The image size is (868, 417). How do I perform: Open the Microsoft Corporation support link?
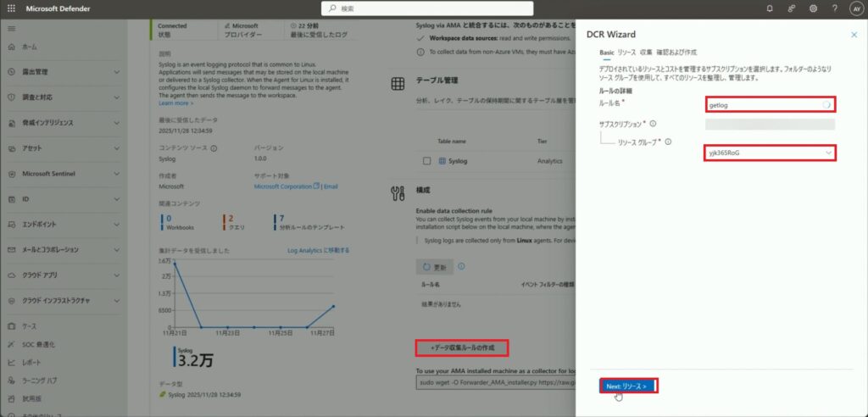(x=283, y=186)
